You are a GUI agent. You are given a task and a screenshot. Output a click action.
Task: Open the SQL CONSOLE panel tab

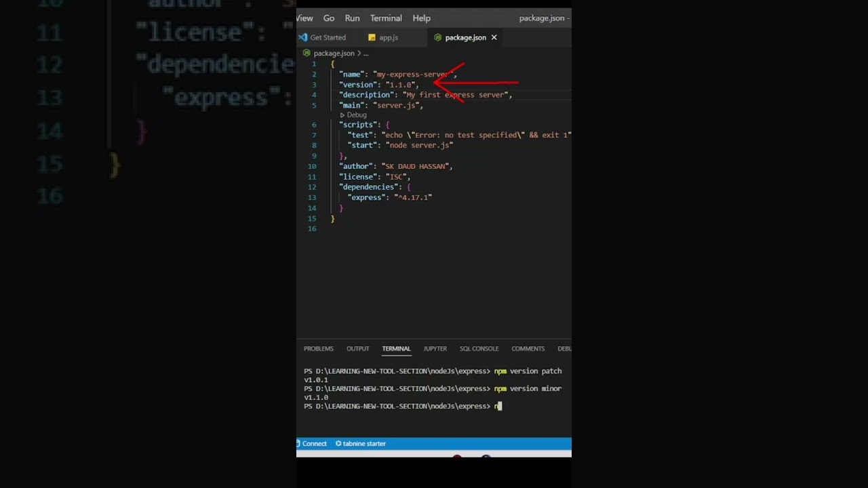click(479, 348)
